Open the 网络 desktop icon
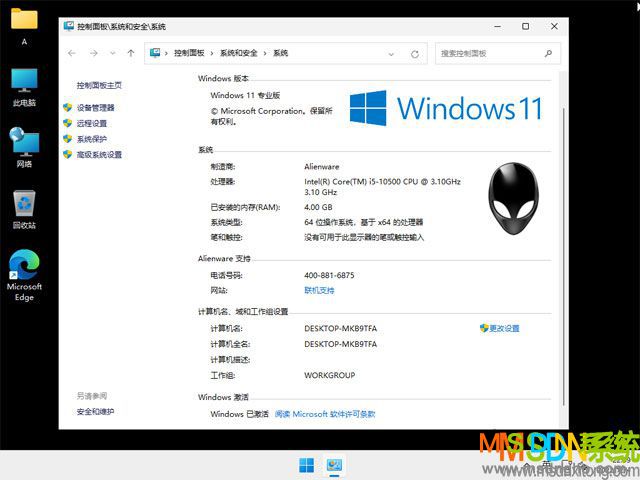This screenshot has height=480, width=640. [24, 147]
